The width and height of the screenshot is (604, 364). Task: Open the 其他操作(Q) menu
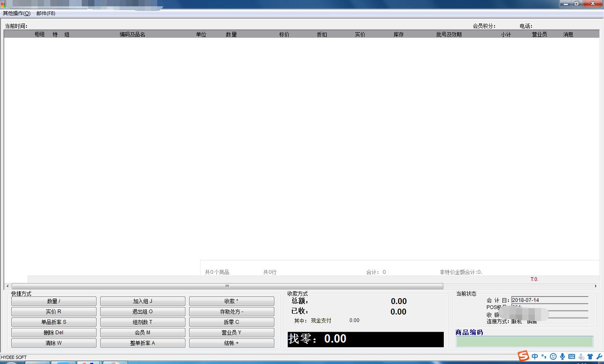click(x=17, y=13)
